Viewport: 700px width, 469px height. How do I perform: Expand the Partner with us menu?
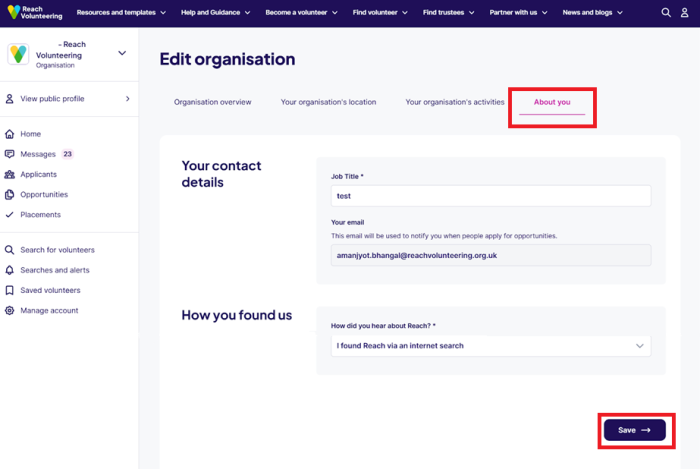tap(518, 12)
